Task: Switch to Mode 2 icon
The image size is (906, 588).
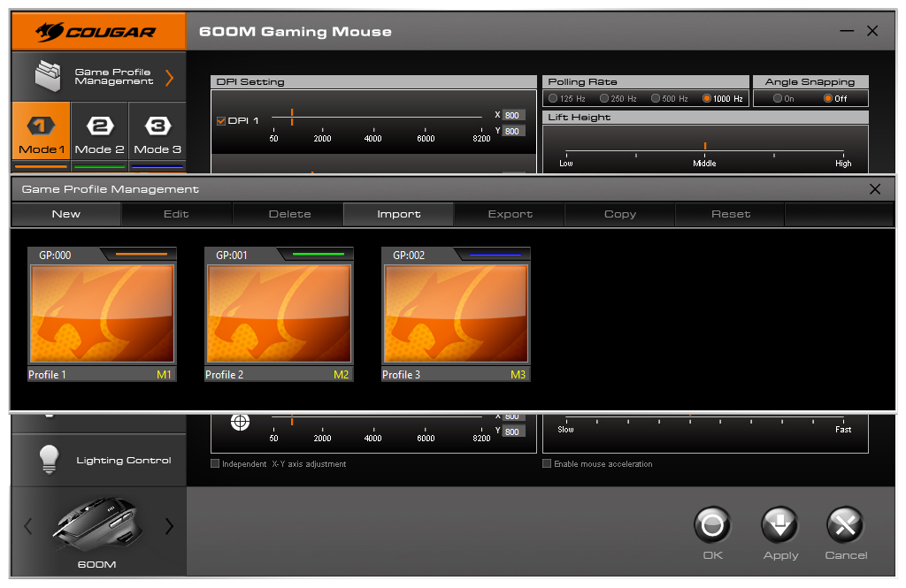Action: [x=99, y=126]
